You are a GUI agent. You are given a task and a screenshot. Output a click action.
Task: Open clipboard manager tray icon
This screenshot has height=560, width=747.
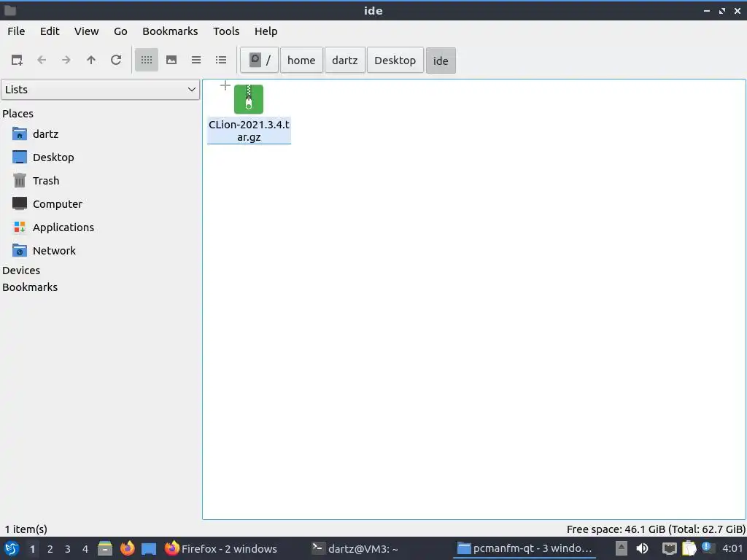[x=689, y=548]
